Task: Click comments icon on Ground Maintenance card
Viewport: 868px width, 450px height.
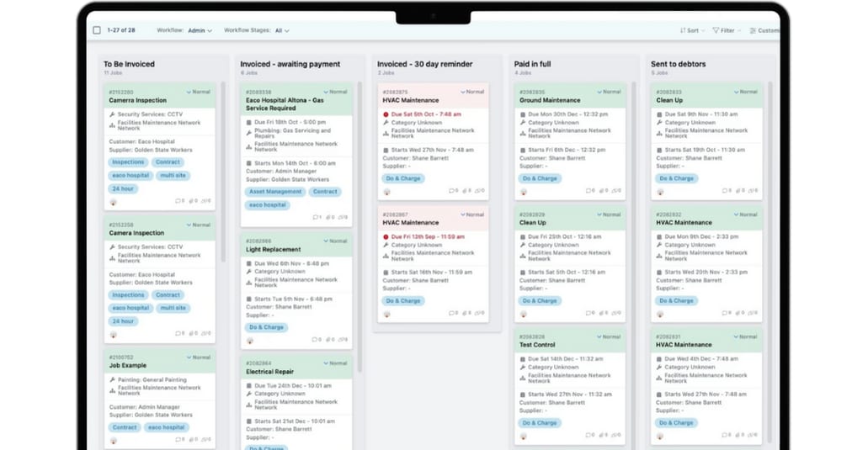Action: coord(590,191)
